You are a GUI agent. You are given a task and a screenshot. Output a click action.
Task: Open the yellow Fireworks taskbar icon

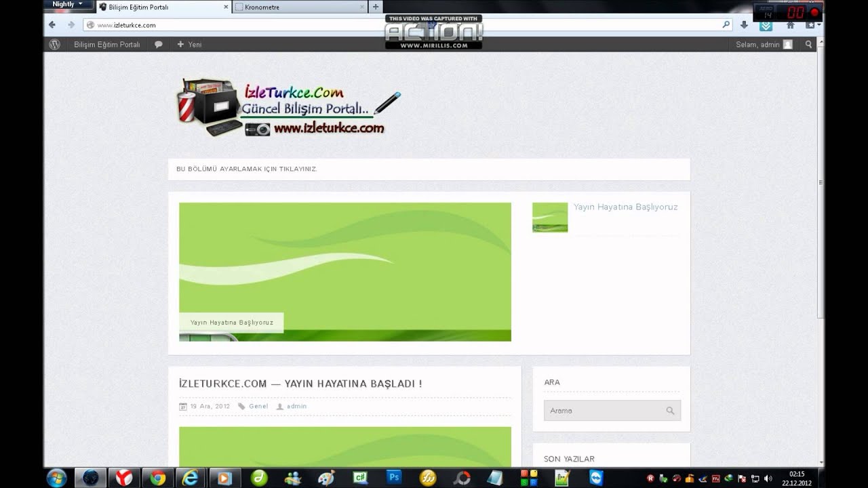tap(427, 478)
